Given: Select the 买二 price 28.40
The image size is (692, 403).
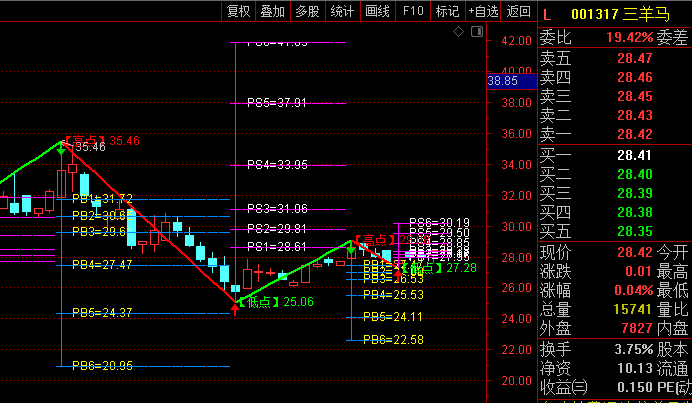Looking at the screenshot, I should (635, 174).
